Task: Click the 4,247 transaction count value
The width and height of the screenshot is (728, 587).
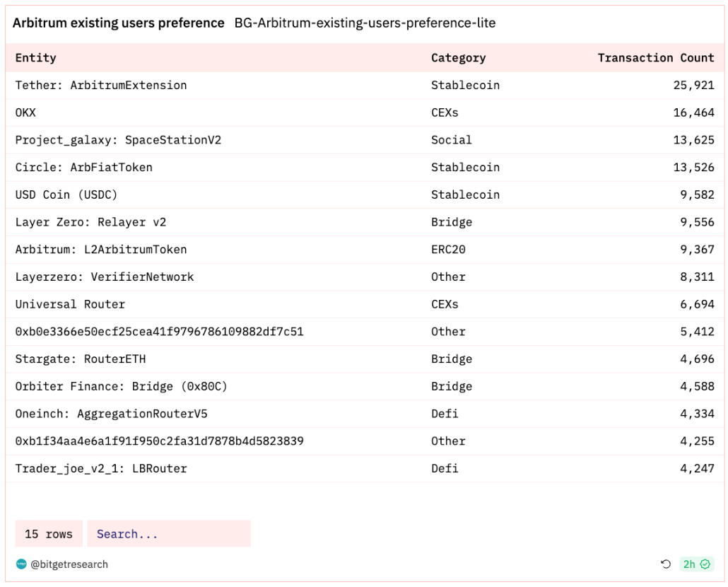Action: (x=697, y=469)
